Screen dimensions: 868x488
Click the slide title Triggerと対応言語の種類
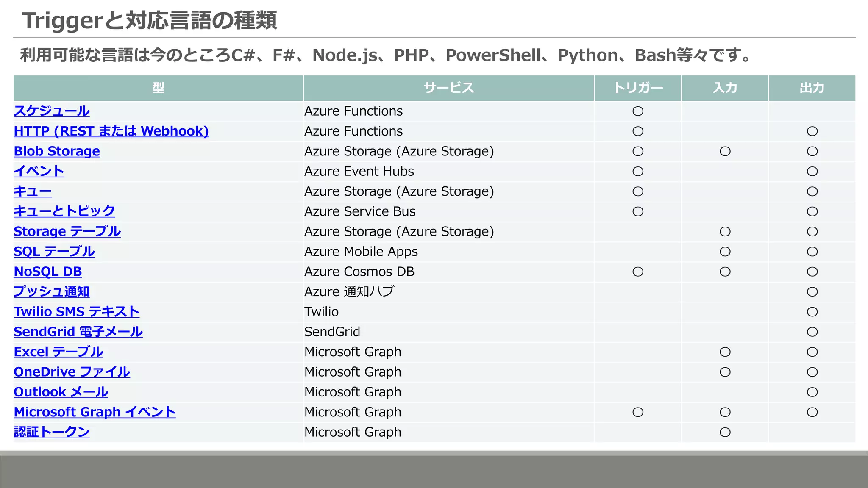(x=150, y=20)
